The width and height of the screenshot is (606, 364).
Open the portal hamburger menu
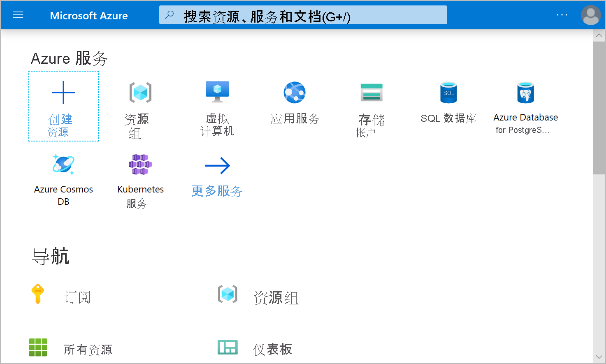click(x=18, y=15)
